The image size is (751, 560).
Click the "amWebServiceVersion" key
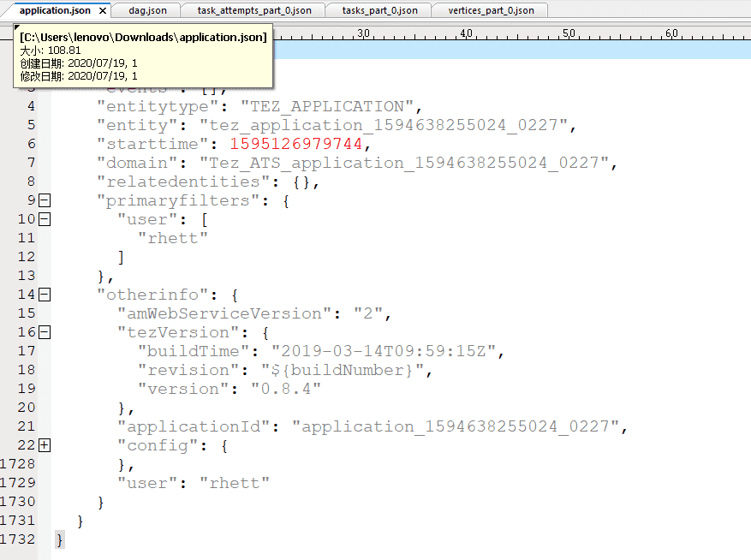[x=224, y=313]
